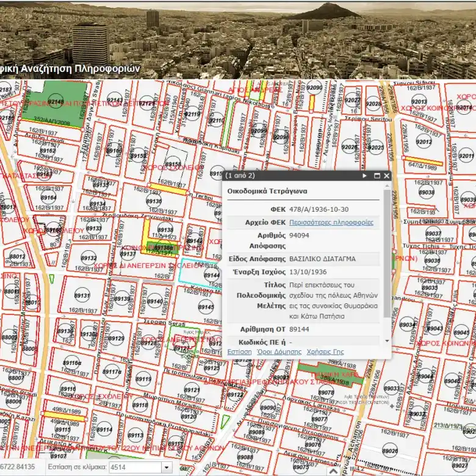476x476 pixels.
Task: Close the Οικοδομικά Τετράγωνα info popup
Action: pos(386,176)
